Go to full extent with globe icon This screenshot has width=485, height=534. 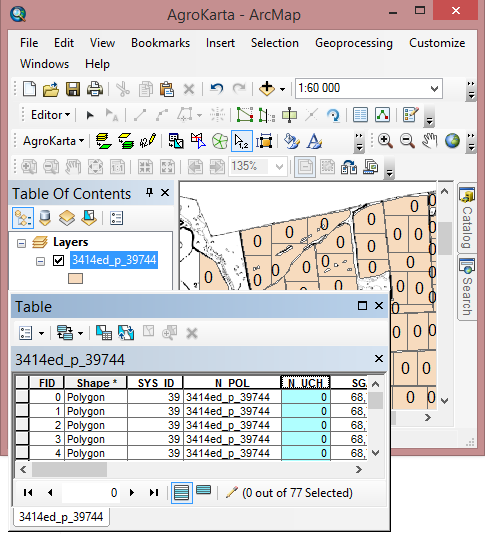pos(452,141)
